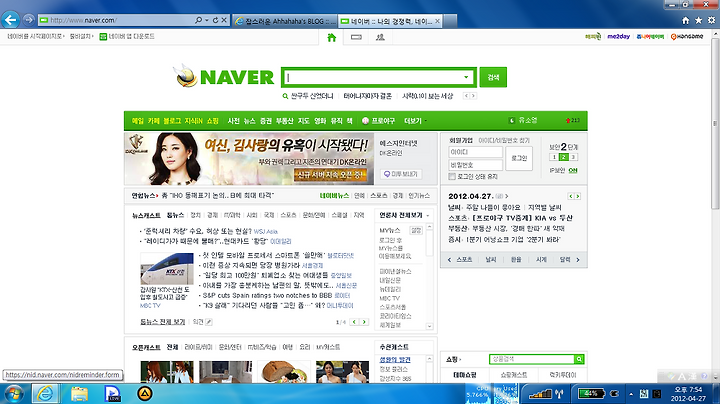
Task: Click the 로그인 login button
Action: pyautogui.click(x=519, y=158)
